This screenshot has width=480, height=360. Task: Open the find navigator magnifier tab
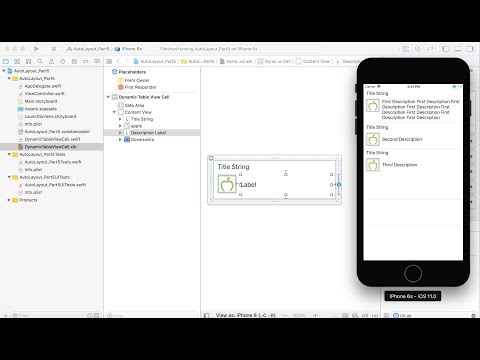point(40,61)
